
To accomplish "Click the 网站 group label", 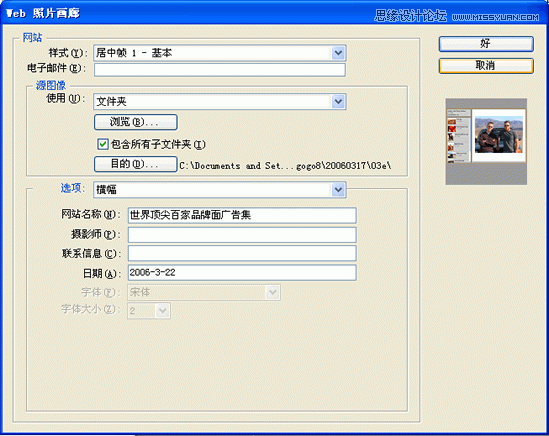I will [32, 37].
